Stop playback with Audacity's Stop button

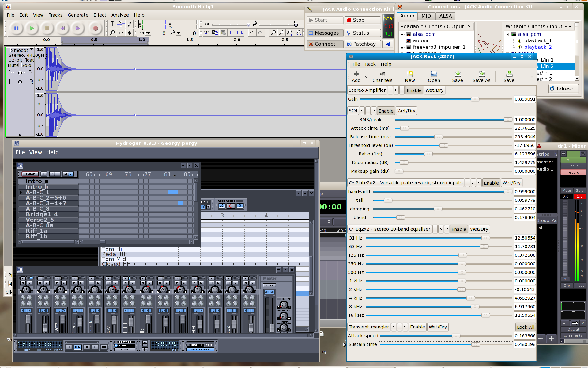47,28
